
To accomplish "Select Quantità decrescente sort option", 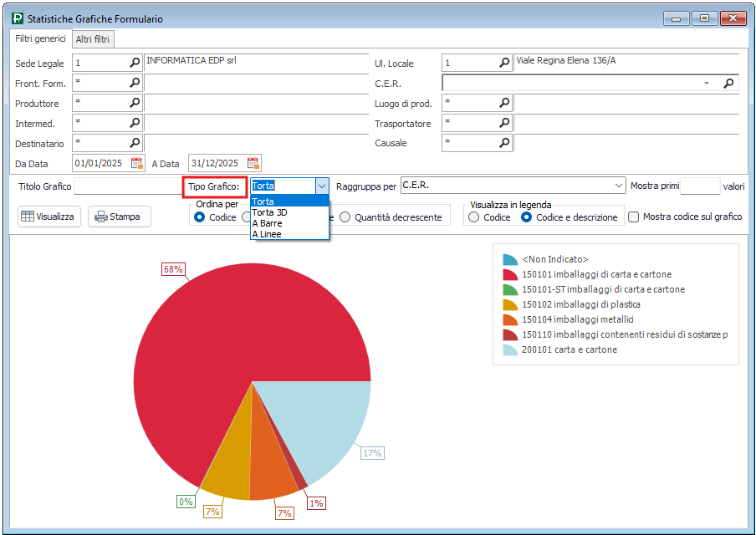I will point(345,217).
